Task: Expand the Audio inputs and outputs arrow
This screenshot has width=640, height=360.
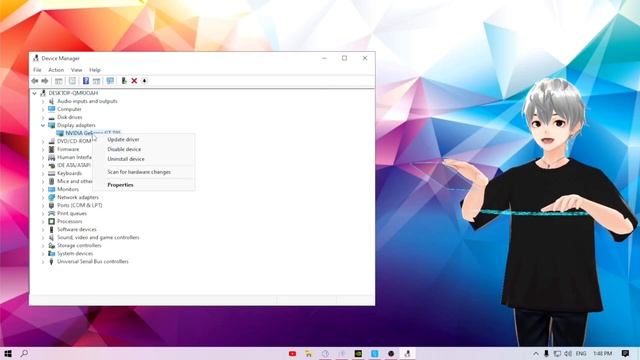Action: pos(43,101)
